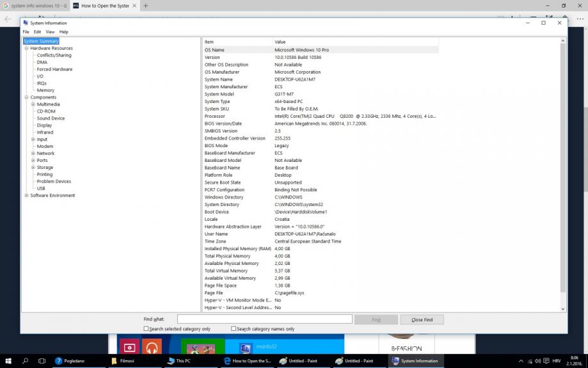Click System Information taskbar item
Viewport: 588px width, 368px height.
pyautogui.click(x=415, y=361)
